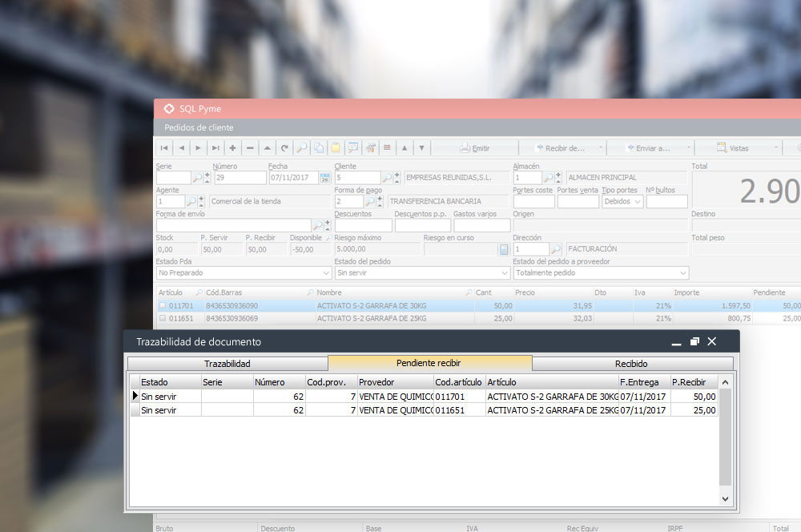Delete record using the minus icon
Image resolution: width=801 pixels, height=532 pixels.
tap(250, 148)
